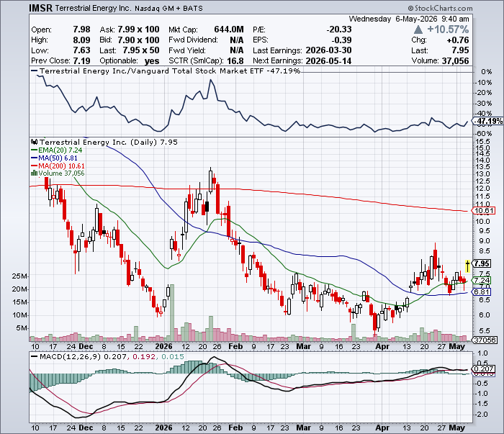Click the Open value 7.98
Screen dimensions: 504x434
click(81, 30)
